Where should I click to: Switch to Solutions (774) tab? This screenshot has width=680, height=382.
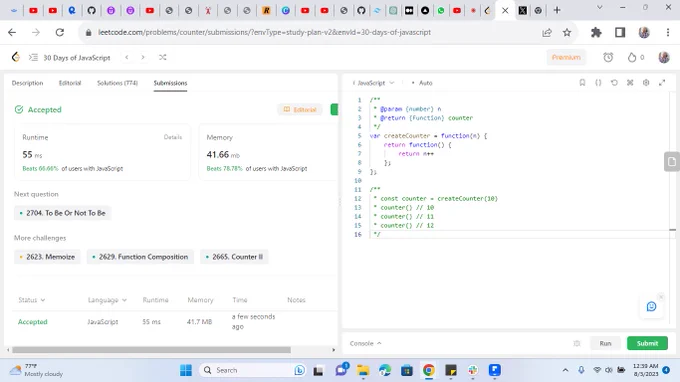(x=117, y=83)
